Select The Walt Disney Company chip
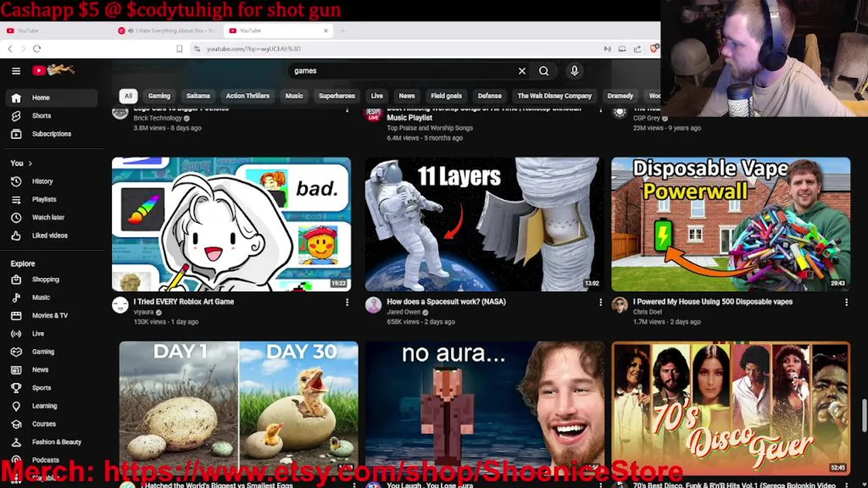 pyautogui.click(x=555, y=96)
